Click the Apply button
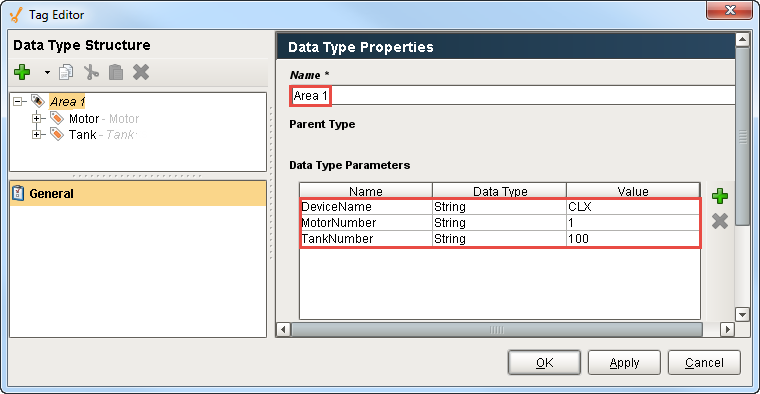 tap(624, 362)
